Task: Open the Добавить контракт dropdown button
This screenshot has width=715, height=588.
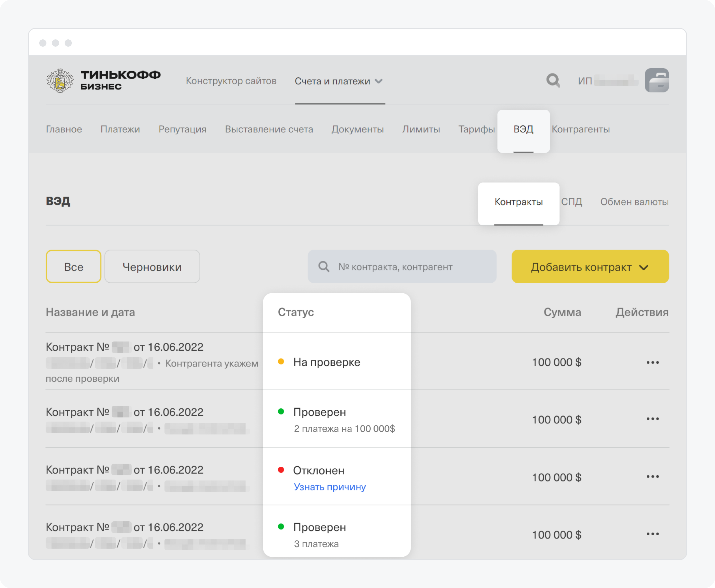Action: (x=590, y=267)
